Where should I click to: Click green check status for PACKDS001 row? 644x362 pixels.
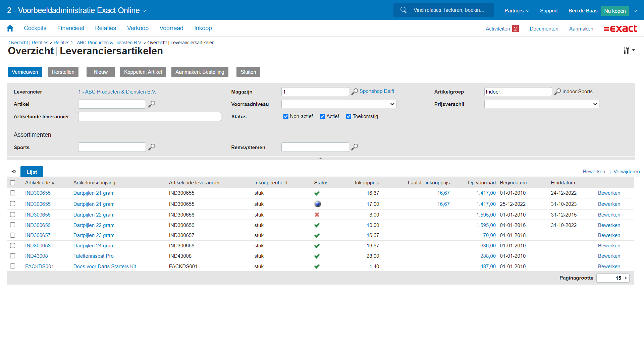(x=317, y=266)
